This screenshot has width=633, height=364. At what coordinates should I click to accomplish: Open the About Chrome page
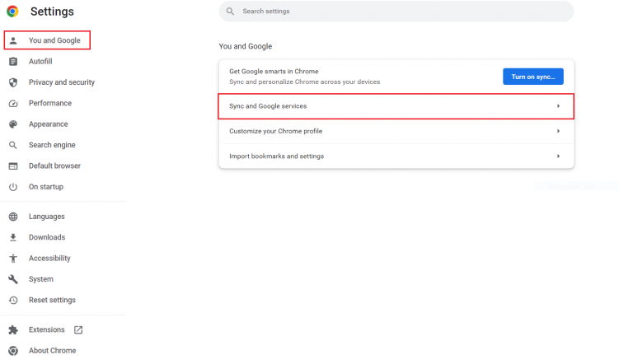[53, 351]
